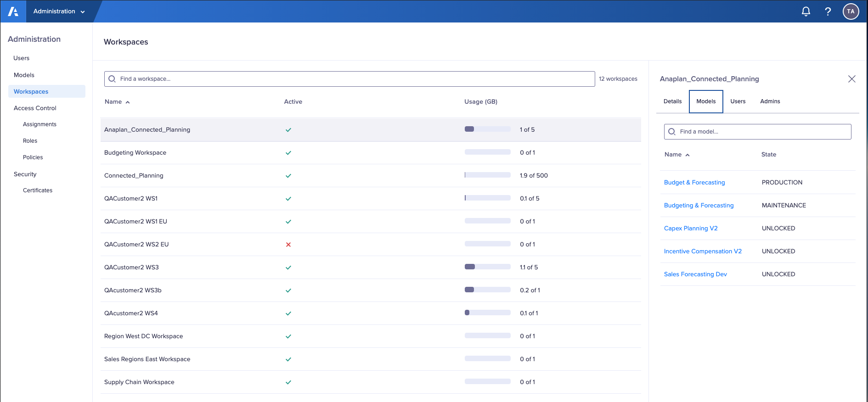Click the Usage (GB) column header
This screenshot has width=868, height=402.
point(481,102)
